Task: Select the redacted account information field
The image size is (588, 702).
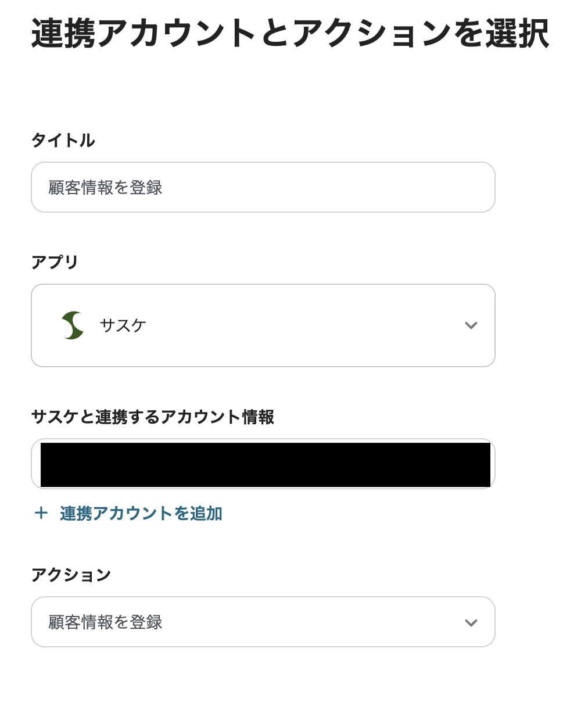Action: click(263, 464)
